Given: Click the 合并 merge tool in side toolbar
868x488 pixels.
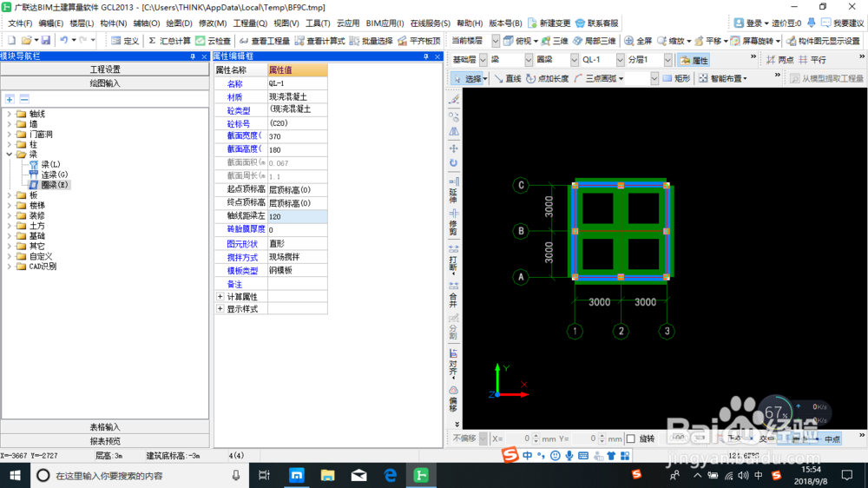Looking at the screenshot, I should [x=453, y=295].
